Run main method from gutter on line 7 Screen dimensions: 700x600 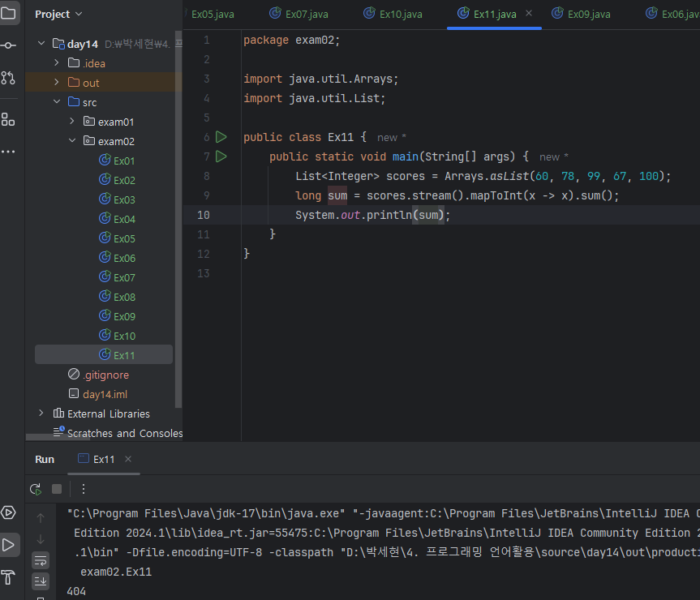pyautogui.click(x=221, y=156)
